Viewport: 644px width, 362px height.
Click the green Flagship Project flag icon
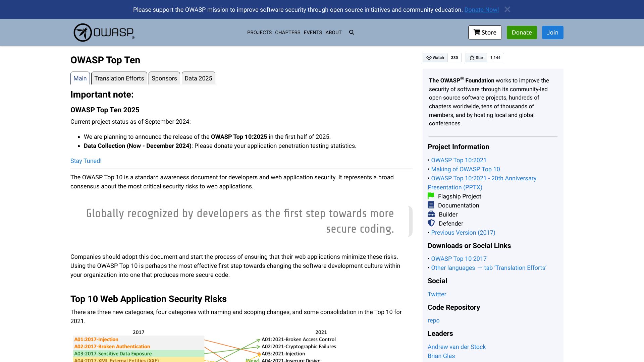431,196
